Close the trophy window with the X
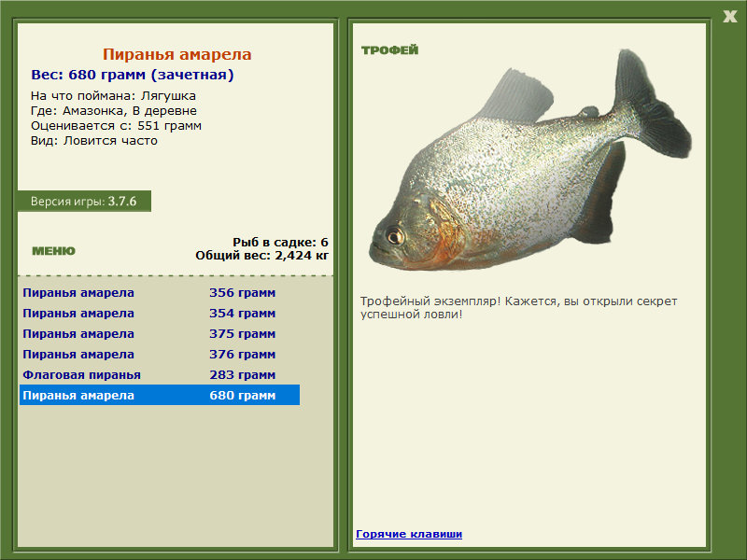The image size is (747, 560). (x=729, y=17)
